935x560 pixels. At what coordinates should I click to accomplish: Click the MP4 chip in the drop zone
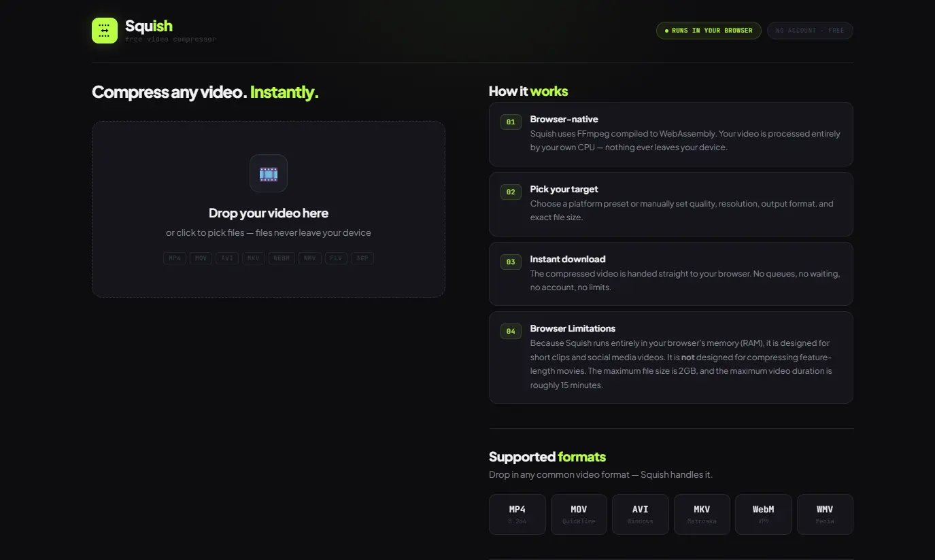click(x=175, y=258)
